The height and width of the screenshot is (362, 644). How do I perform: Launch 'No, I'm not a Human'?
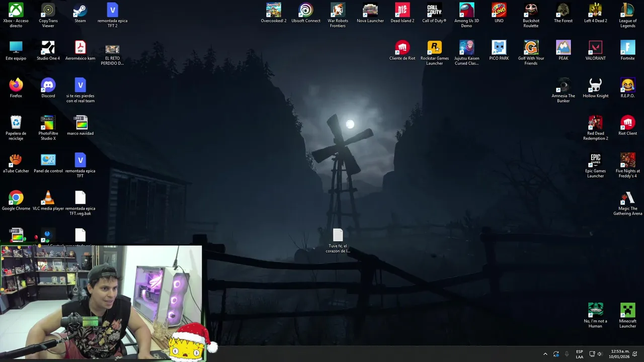click(595, 310)
